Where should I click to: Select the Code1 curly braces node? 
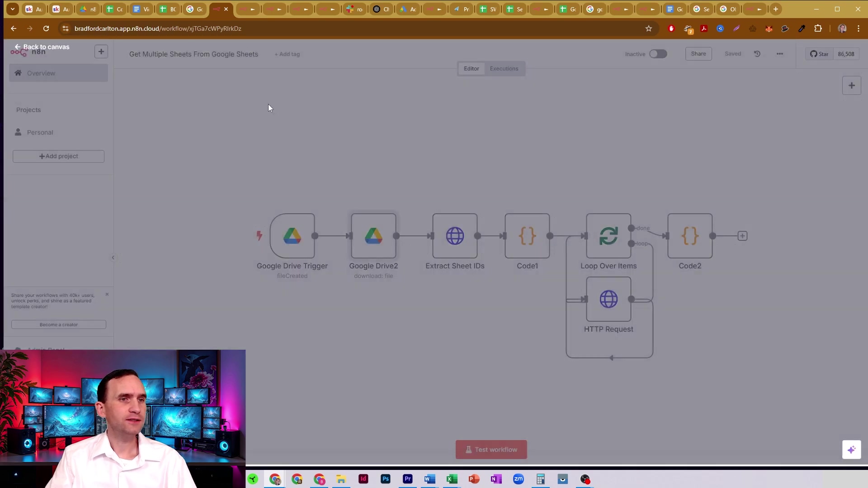(527, 236)
